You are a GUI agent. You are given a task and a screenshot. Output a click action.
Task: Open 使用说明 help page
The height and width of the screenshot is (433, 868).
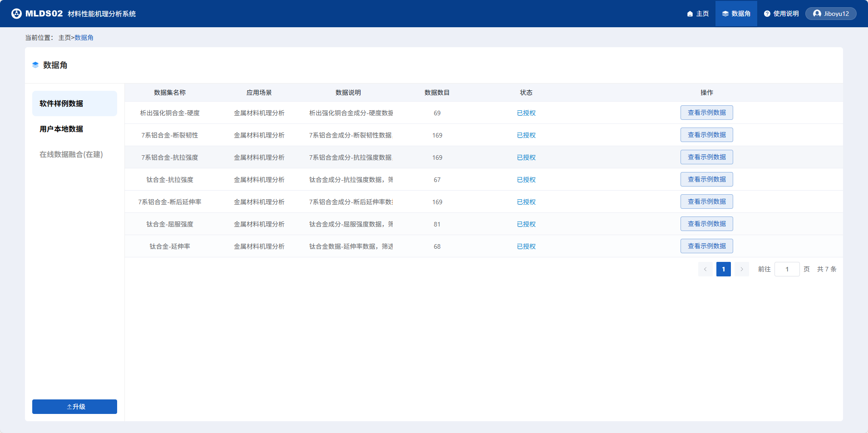[x=781, y=14]
